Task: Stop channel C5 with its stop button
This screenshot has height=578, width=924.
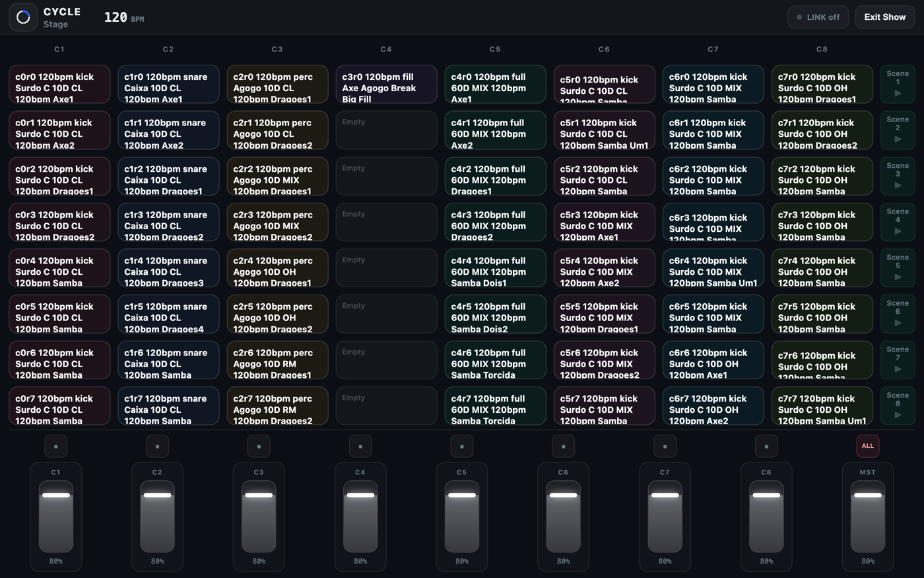Action: 462,447
